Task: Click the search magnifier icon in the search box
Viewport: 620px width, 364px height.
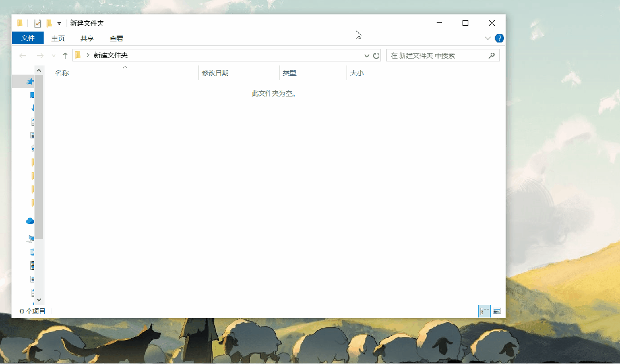Action: pyautogui.click(x=491, y=55)
